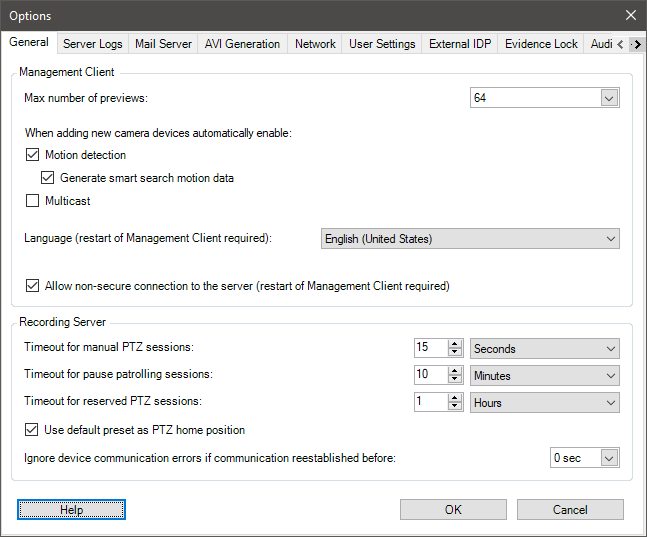Expand the Language dropdown
The image size is (647, 537).
[x=609, y=239]
